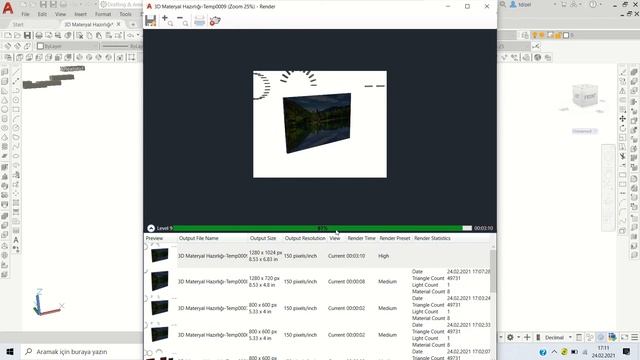Image resolution: width=640 pixels, height=360 pixels.
Task: Open the Tools menu
Action: (x=125, y=14)
